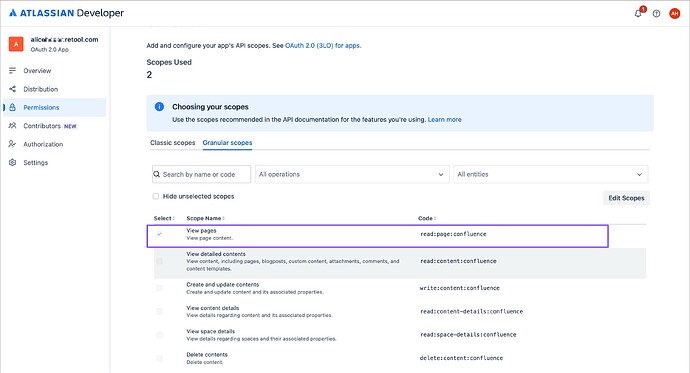Sort by the Code column arrow

(435, 218)
